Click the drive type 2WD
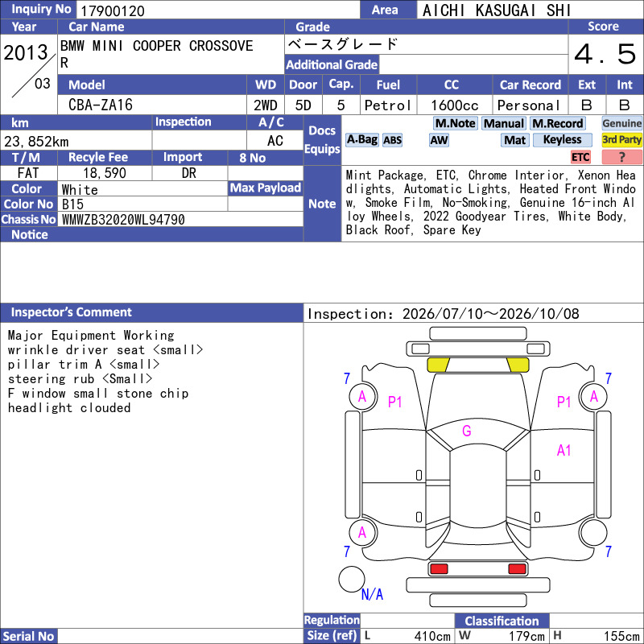The image size is (644, 644). click(266, 105)
